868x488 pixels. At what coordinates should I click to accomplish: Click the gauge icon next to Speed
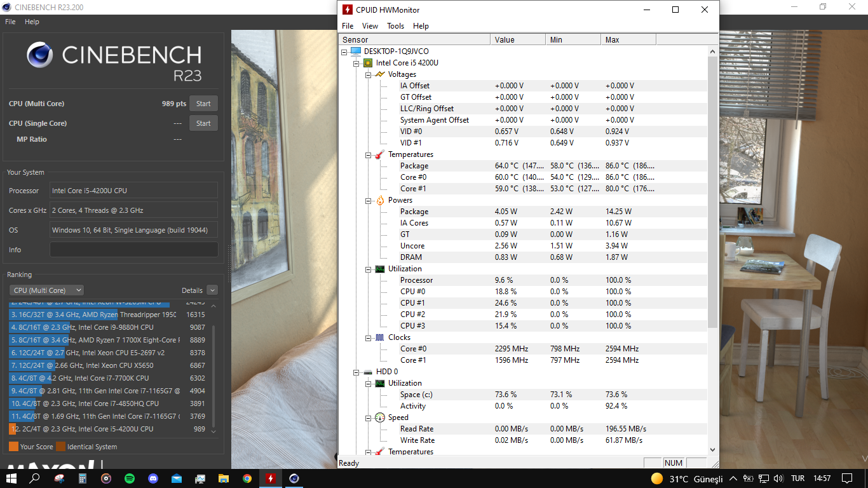(379, 417)
